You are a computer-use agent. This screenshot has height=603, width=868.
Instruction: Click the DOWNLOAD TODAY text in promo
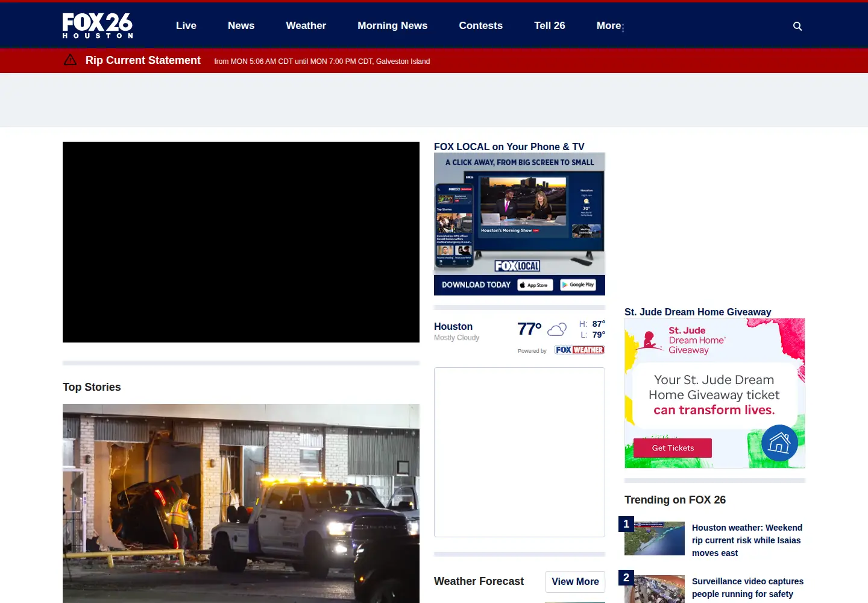click(476, 285)
